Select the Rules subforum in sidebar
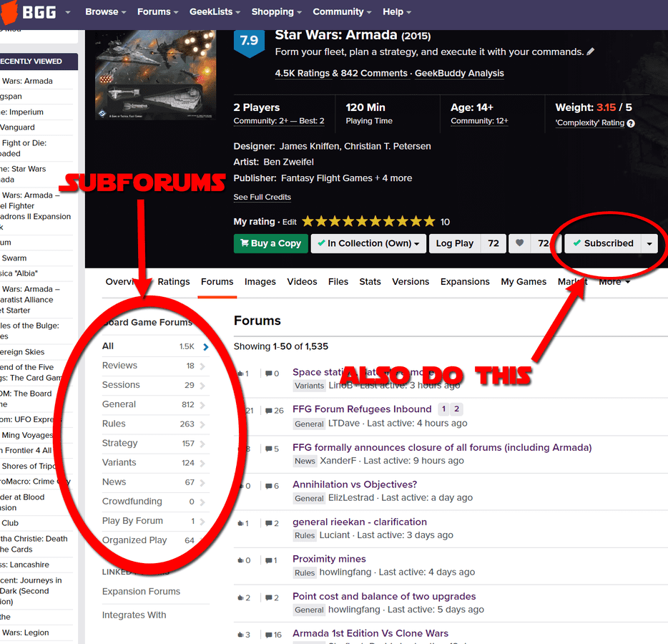Image resolution: width=668 pixels, height=644 pixels. click(114, 424)
